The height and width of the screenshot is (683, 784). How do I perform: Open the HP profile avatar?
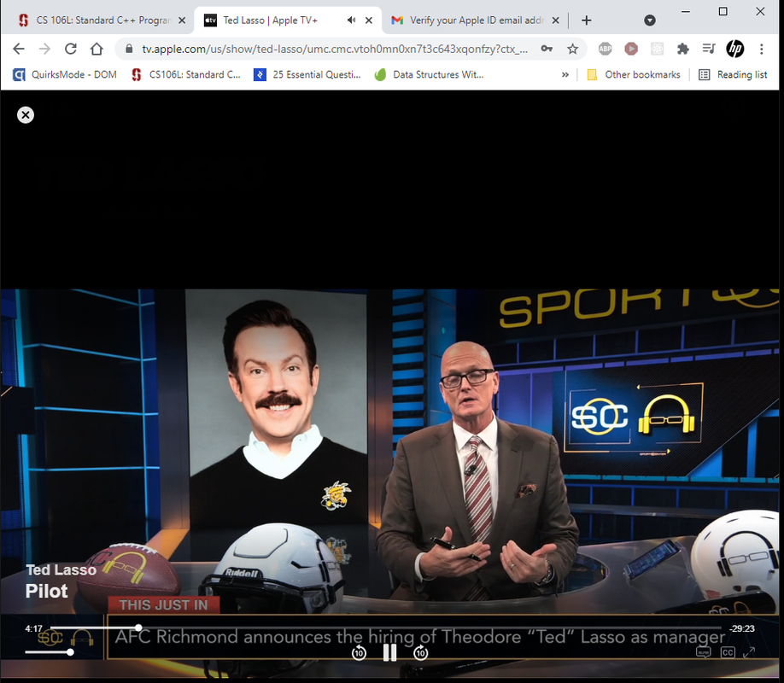pyautogui.click(x=734, y=49)
